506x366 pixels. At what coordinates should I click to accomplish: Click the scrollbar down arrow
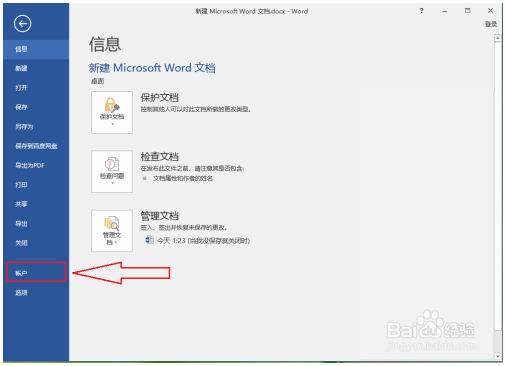pyautogui.click(x=498, y=356)
